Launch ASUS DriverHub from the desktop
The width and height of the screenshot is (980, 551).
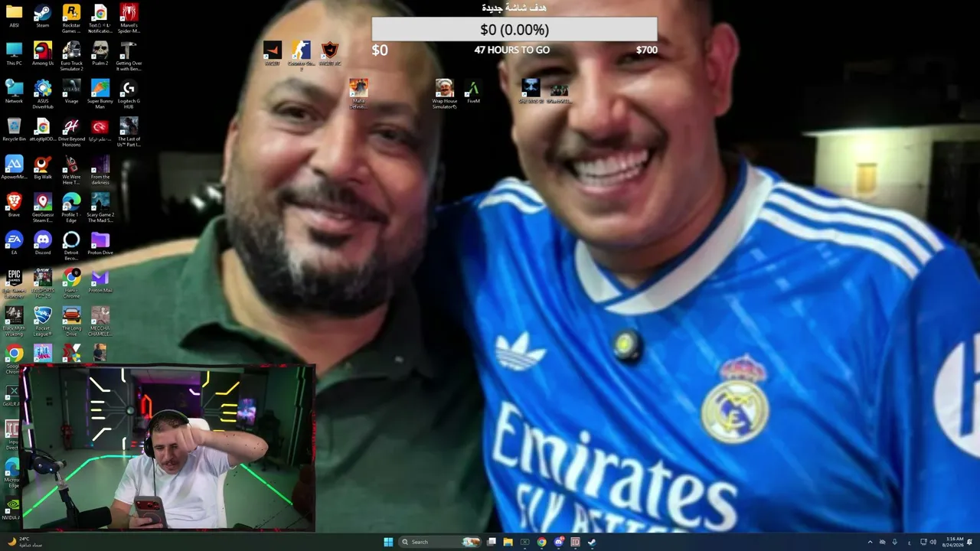click(43, 94)
